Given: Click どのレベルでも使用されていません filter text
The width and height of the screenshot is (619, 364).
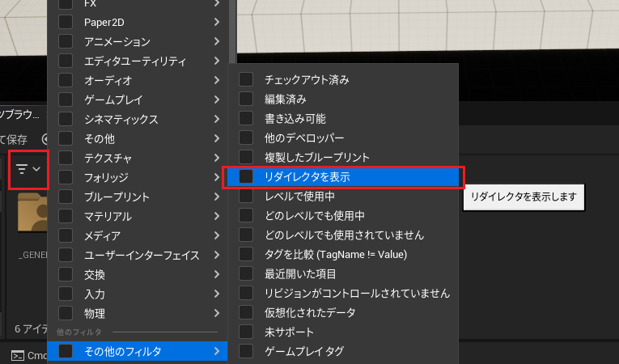Looking at the screenshot, I should point(344,235).
